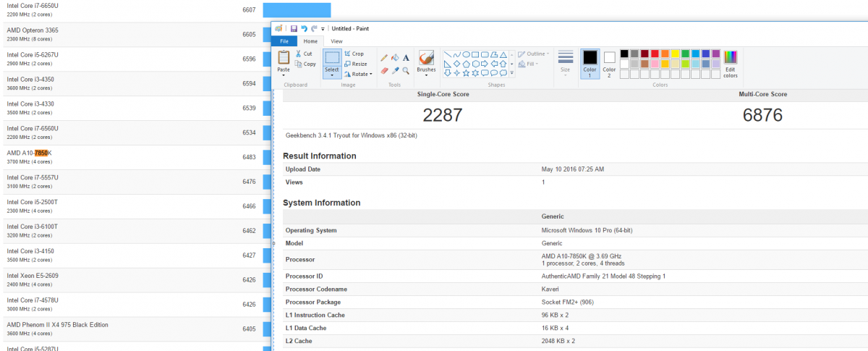The width and height of the screenshot is (868, 351).
Task: Click the Paste clipboard icon
Action: pos(284,57)
